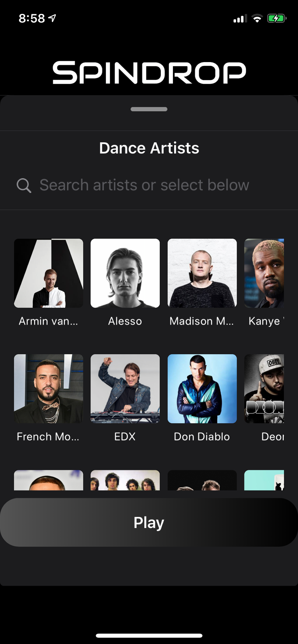
Task: Focus the artist search field
Action: point(144,185)
